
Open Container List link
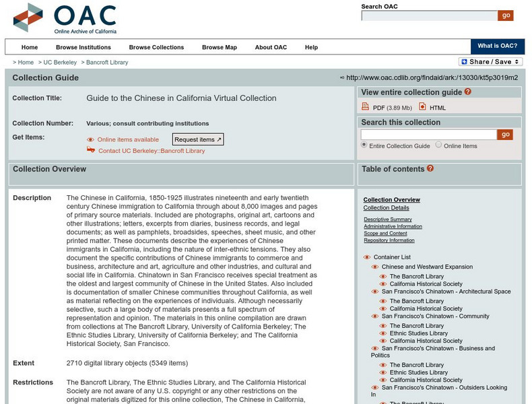[x=392, y=257]
